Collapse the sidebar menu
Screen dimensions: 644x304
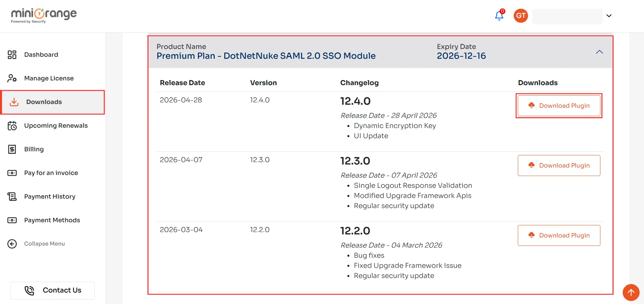[x=44, y=244]
